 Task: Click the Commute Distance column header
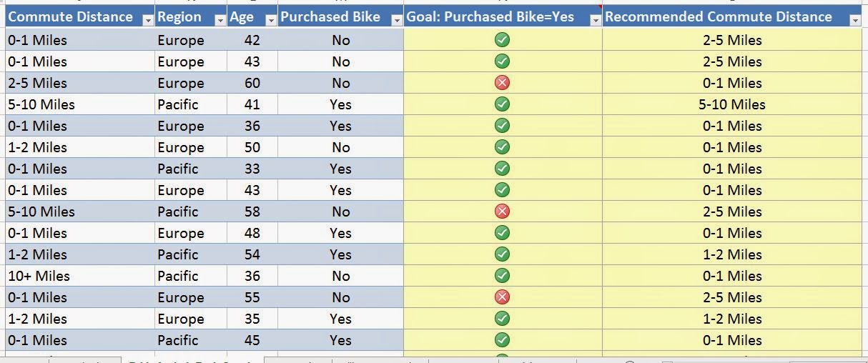(71, 16)
